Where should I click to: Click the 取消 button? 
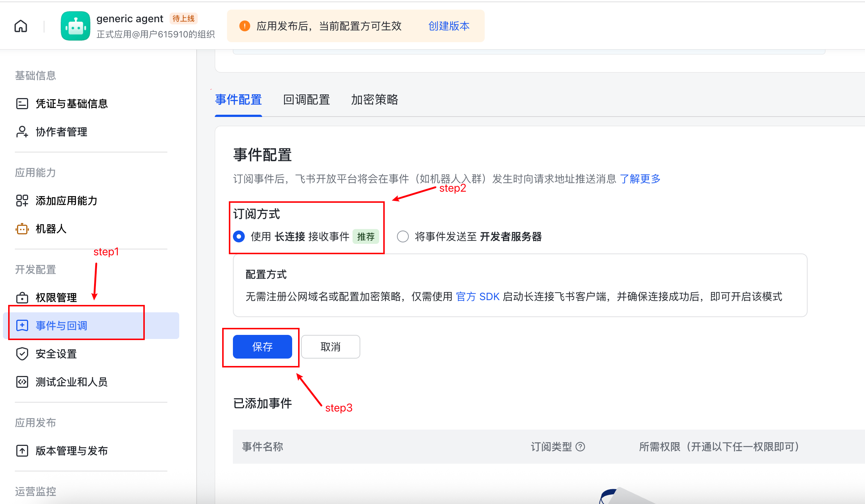[x=330, y=347]
